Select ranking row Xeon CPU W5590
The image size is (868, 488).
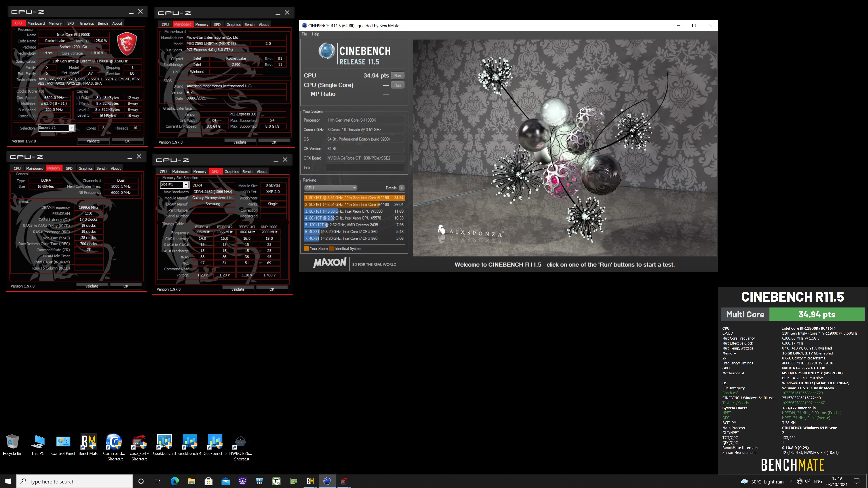pos(354,211)
